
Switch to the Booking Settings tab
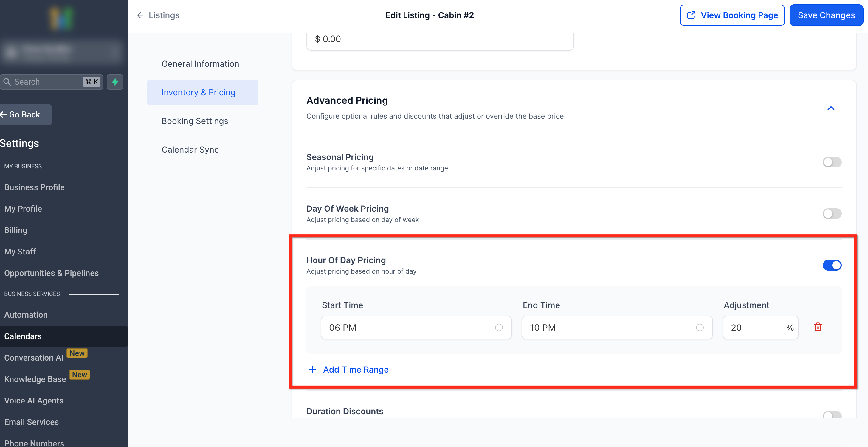pyautogui.click(x=195, y=121)
